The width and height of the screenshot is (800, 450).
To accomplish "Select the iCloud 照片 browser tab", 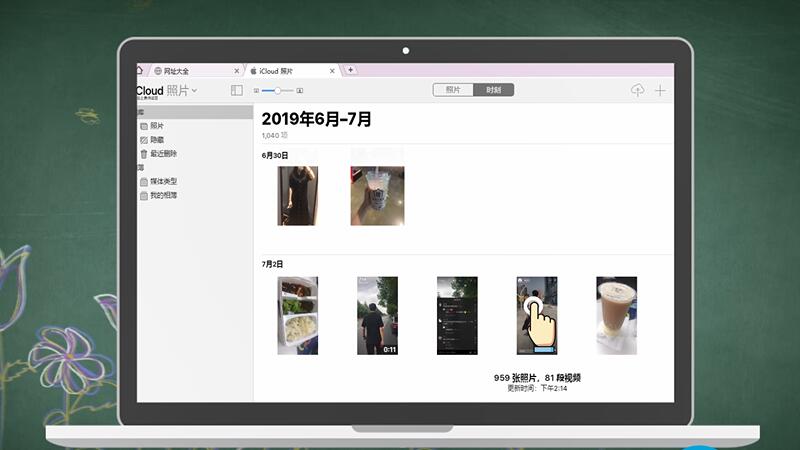I will pos(291,71).
